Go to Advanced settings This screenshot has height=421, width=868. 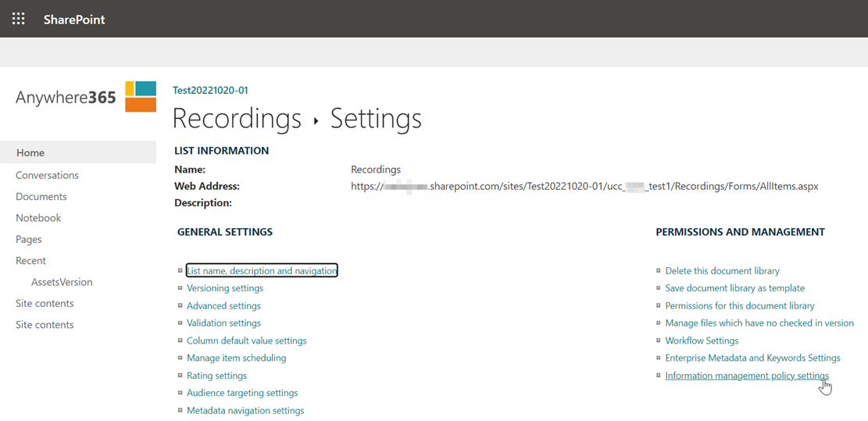pos(223,306)
